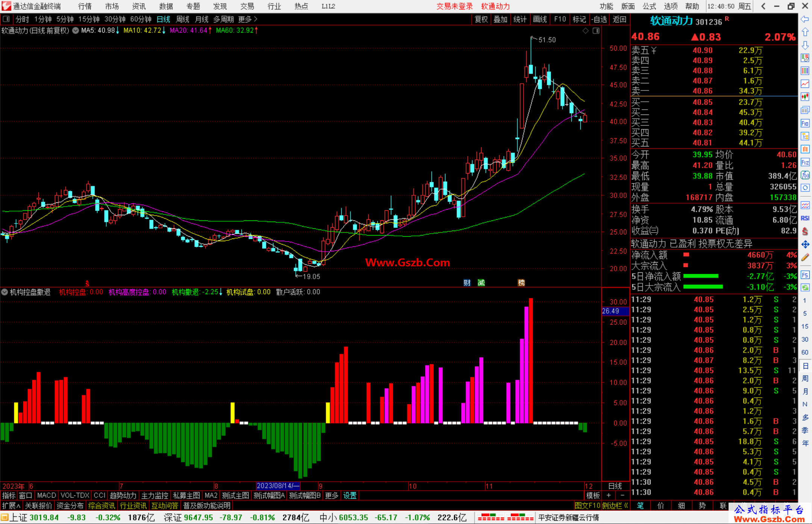This screenshot has width=812, height=524.
Task: Click the 图文F10 link
Action: (x=588, y=506)
